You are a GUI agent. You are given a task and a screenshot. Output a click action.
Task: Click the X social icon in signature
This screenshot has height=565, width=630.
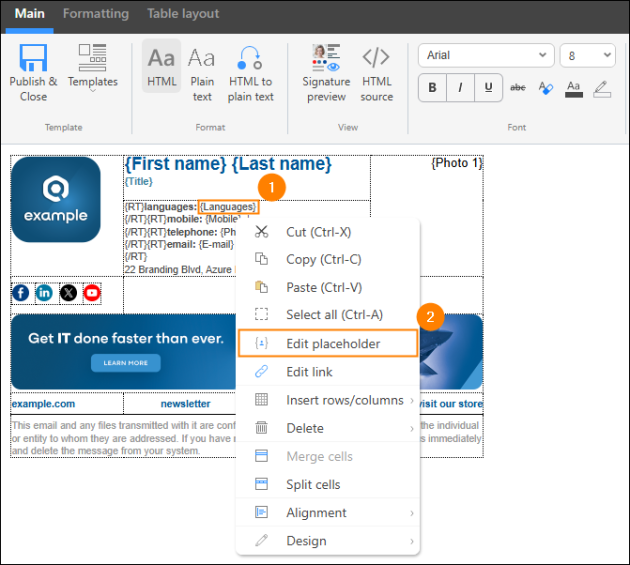click(68, 293)
